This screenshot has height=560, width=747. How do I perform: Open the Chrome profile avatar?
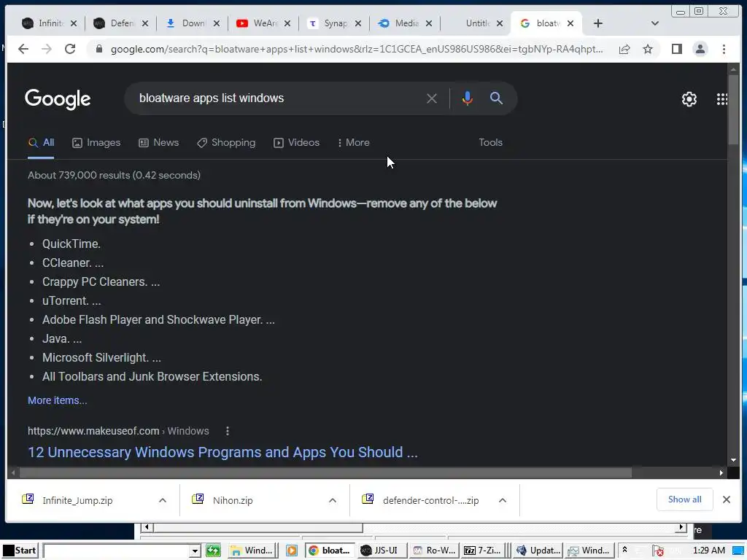pyautogui.click(x=700, y=49)
